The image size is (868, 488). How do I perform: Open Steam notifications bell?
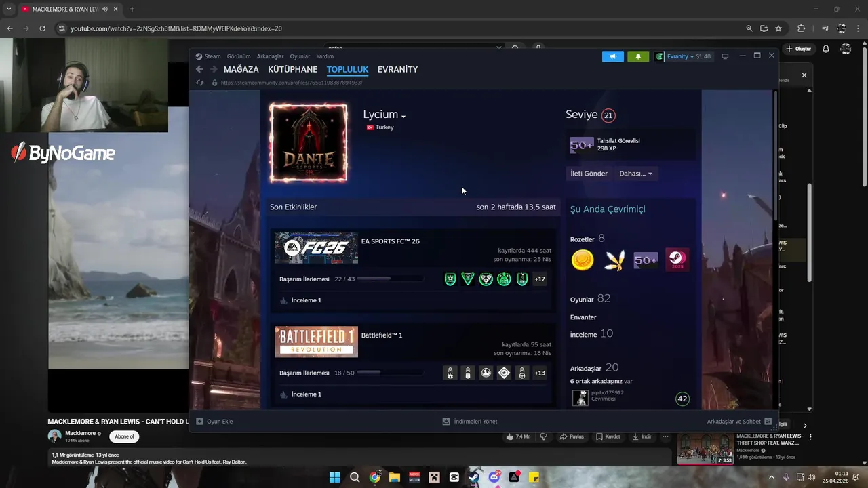click(638, 56)
